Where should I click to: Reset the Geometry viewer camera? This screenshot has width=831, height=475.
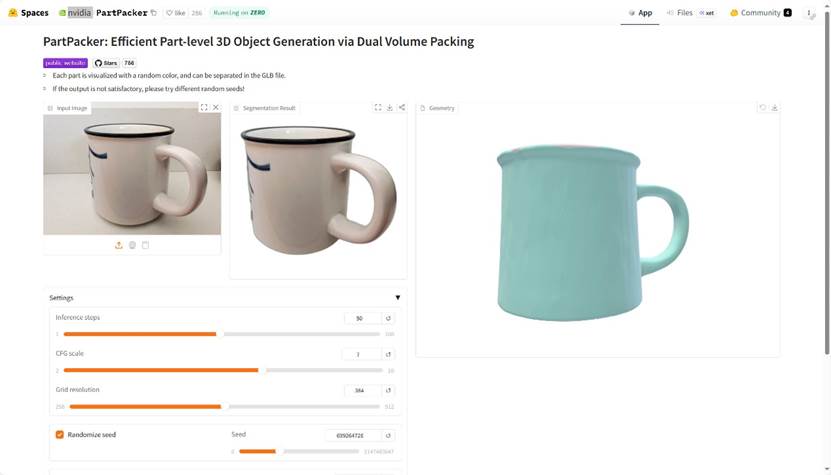(x=762, y=107)
